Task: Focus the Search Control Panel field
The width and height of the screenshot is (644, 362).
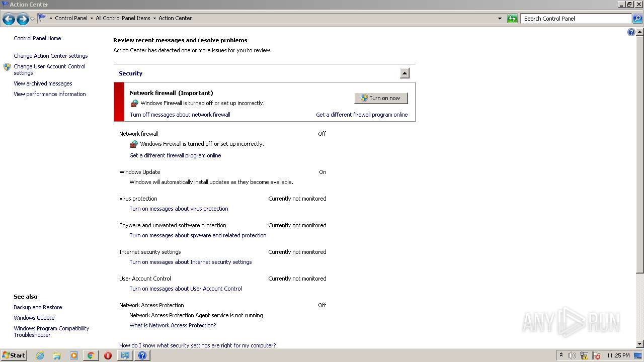Action: (x=577, y=19)
